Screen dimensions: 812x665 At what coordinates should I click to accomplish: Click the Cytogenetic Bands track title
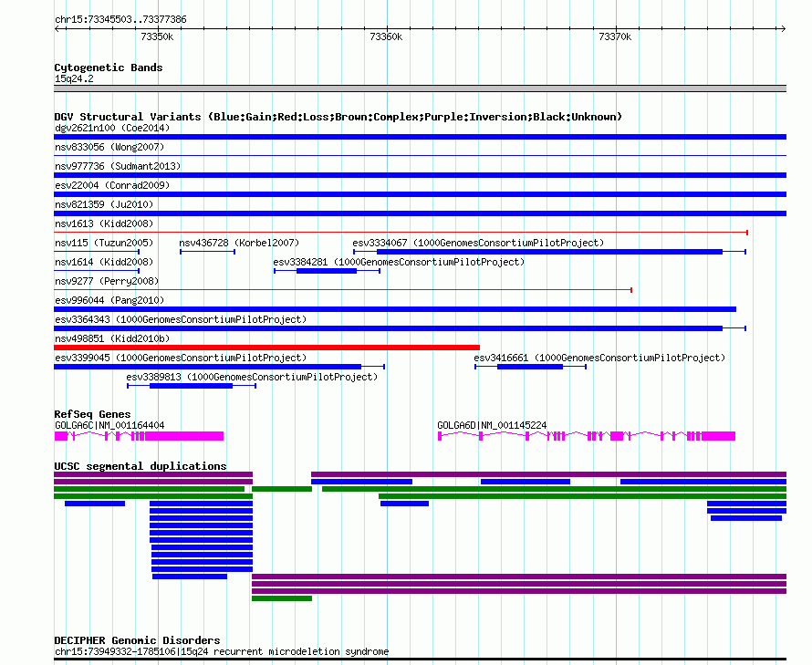coord(109,68)
